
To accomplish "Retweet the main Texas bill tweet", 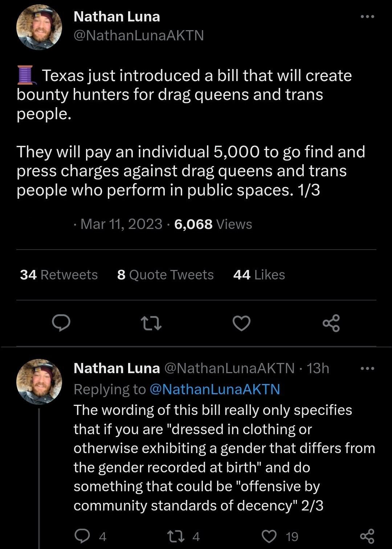I will 152,323.
